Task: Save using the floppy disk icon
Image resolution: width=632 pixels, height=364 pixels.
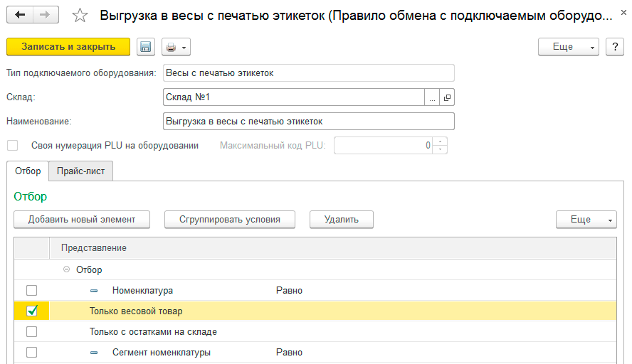Action: (x=146, y=47)
